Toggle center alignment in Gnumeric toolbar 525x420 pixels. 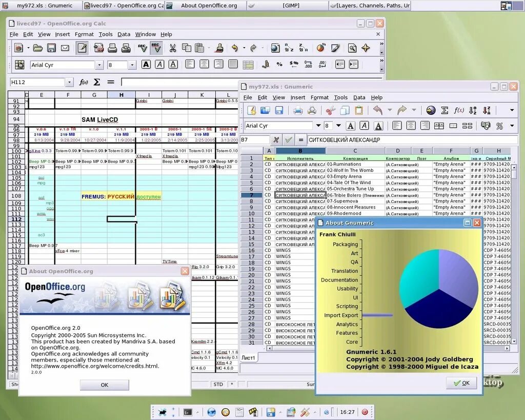[x=411, y=126]
